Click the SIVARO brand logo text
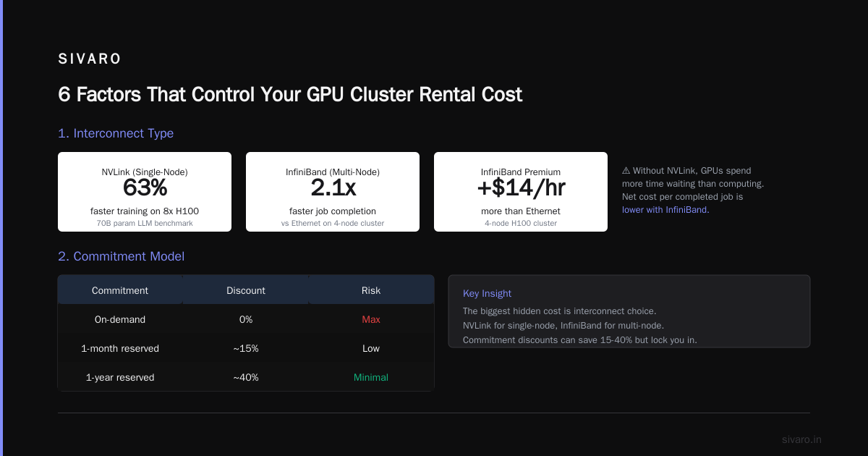The height and width of the screenshot is (456, 868). [x=90, y=59]
